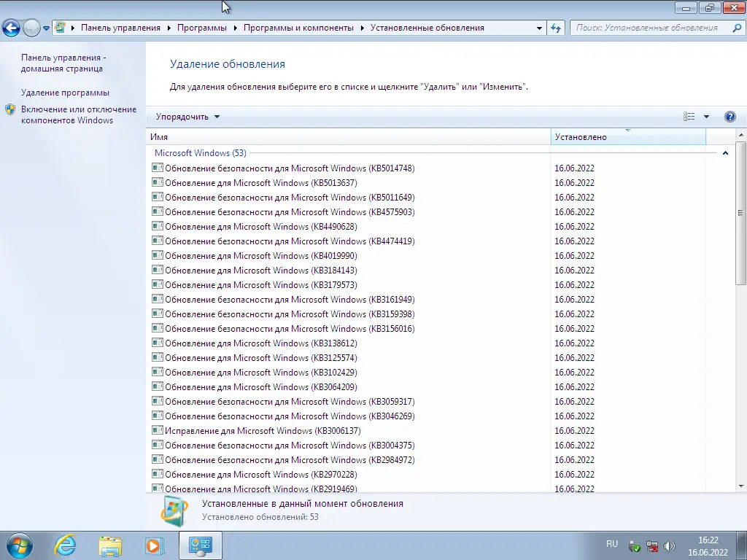The height and width of the screenshot is (560, 747).
Task: Select the KB3159398 update icon
Action: click(158, 314)
